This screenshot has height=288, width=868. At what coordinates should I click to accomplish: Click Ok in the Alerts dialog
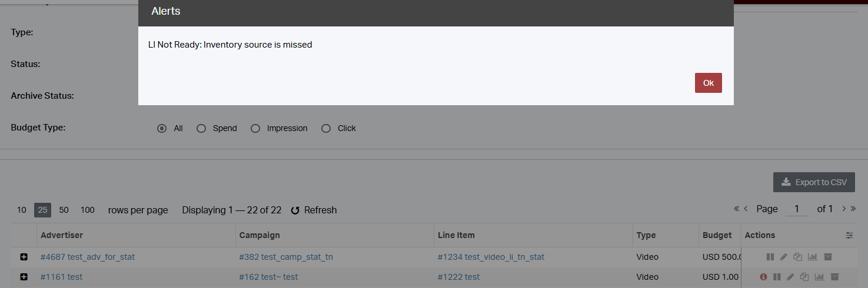[708, 83]
